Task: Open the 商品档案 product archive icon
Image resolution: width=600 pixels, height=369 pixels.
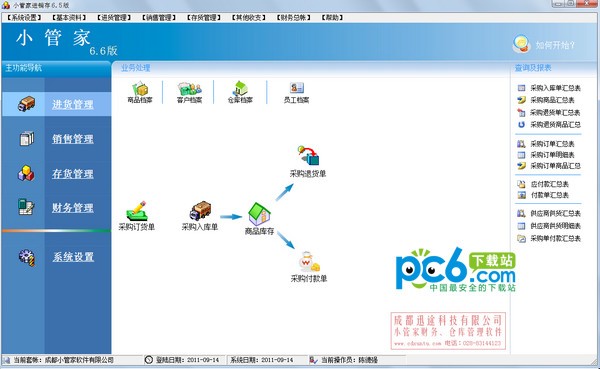Action: pyautogui.click(x=140, y=90)
